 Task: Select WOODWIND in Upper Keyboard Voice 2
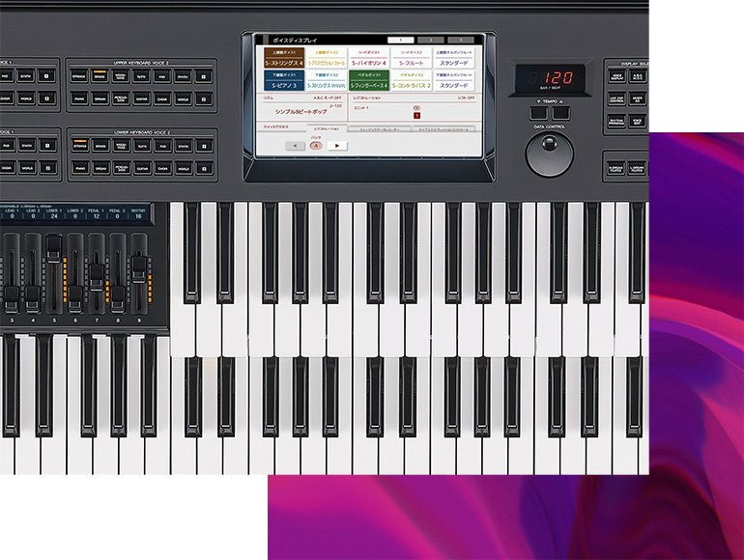pos(121,76)
